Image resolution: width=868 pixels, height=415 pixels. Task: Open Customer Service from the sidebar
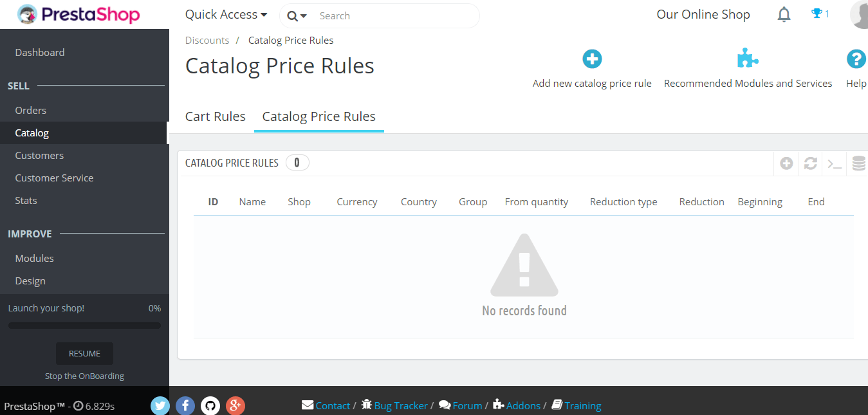[54, 178]
